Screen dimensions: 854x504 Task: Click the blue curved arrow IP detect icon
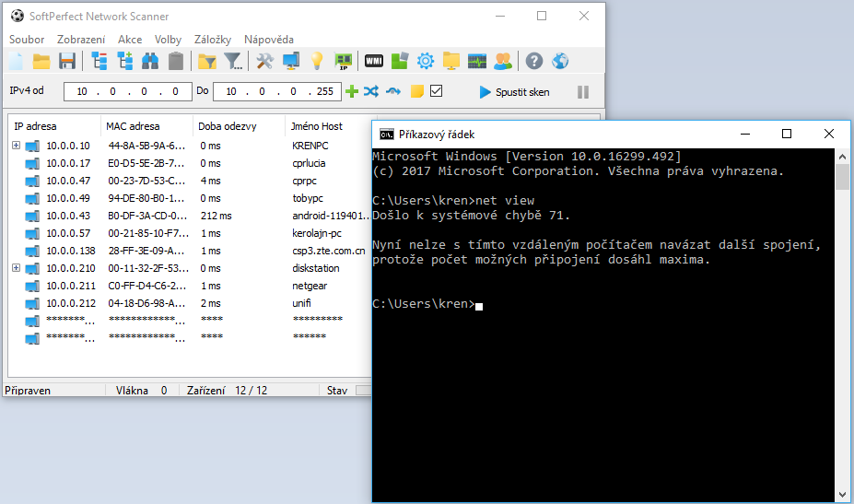click(393, 91)
